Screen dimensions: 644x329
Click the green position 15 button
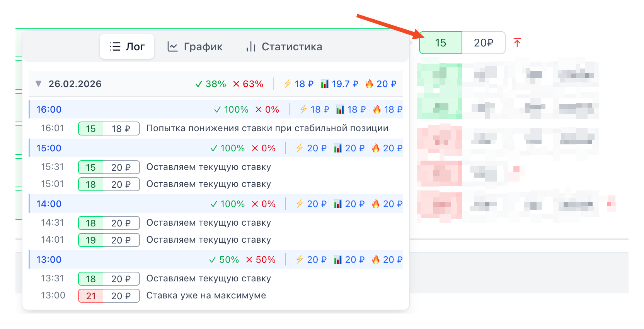point(441,43)
